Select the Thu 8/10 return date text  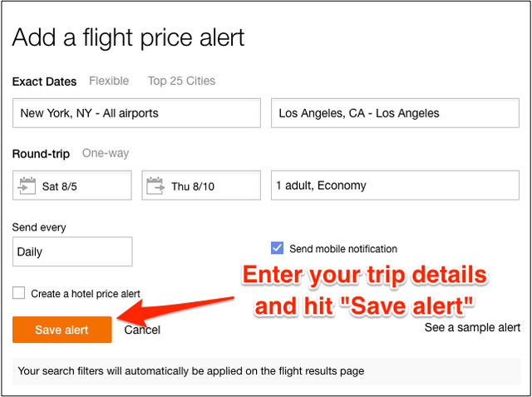193,186
